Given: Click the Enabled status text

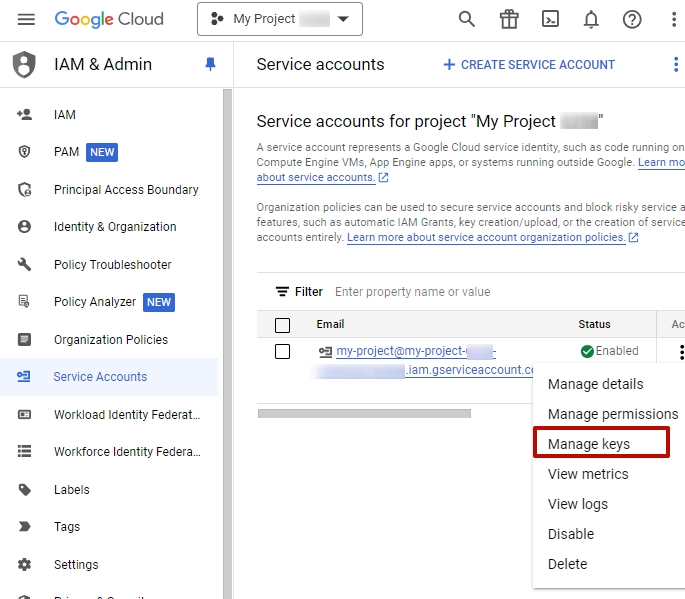Looking at the screenshot, I should 617,351.
